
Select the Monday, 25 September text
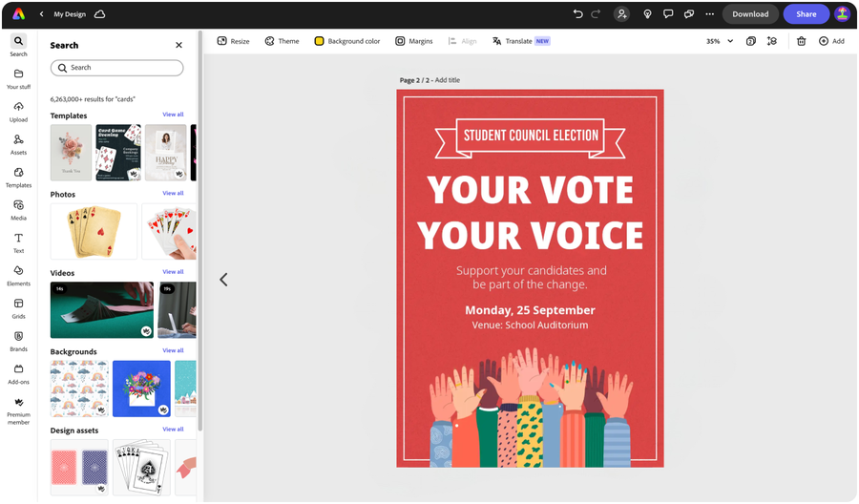coord(530,310)
